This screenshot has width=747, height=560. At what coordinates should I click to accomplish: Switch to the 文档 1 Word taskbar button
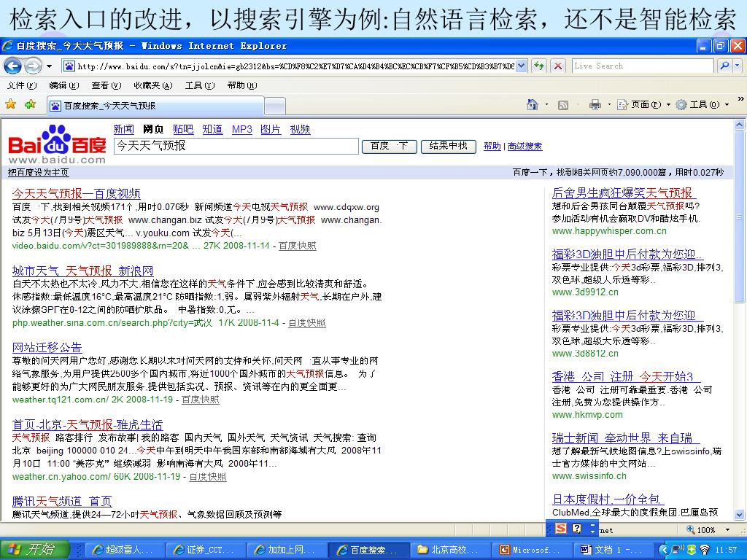tap(614, 550)
